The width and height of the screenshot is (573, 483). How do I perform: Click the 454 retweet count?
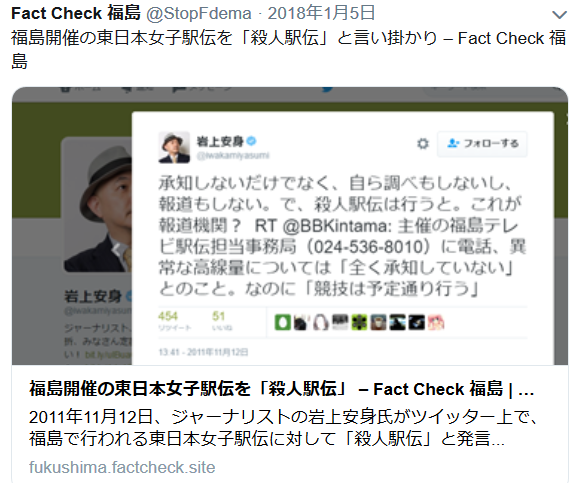[168, 316]
